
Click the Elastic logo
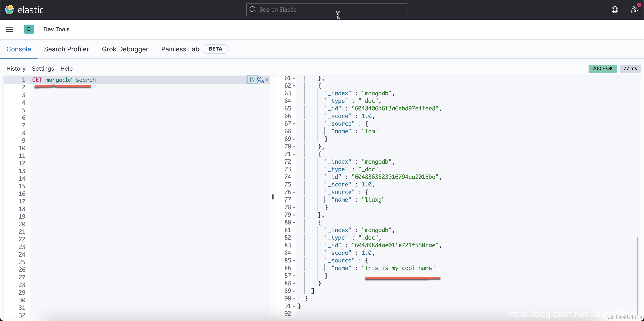point(24,10)
